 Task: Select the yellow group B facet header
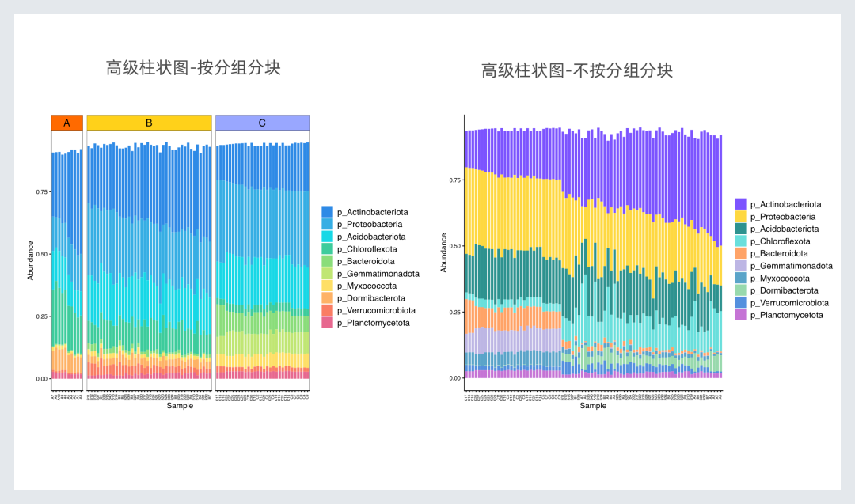tap(149, 123)
